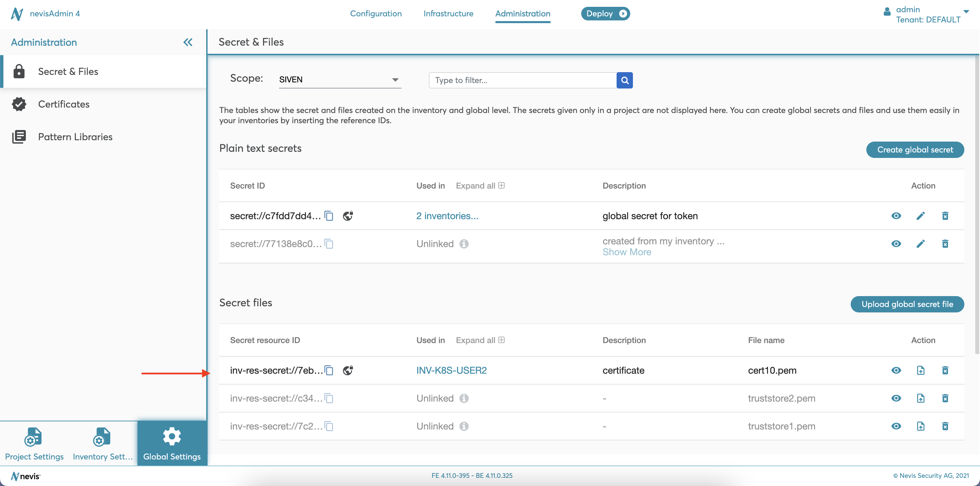Viewport: 980px width, 486px height.
Task: Click global icon next to secret://c7fdd7dd4
Action: point(348,216)
